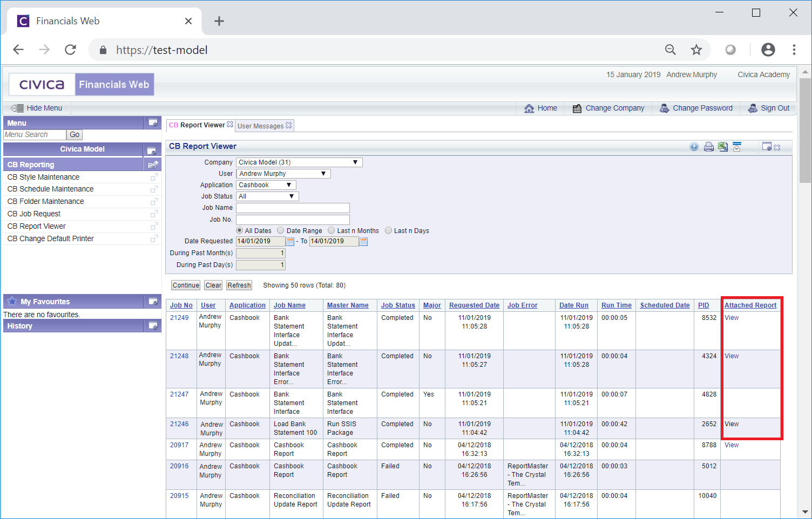
Task: Click Go next to Menu Search
Action: pos(75,135)
